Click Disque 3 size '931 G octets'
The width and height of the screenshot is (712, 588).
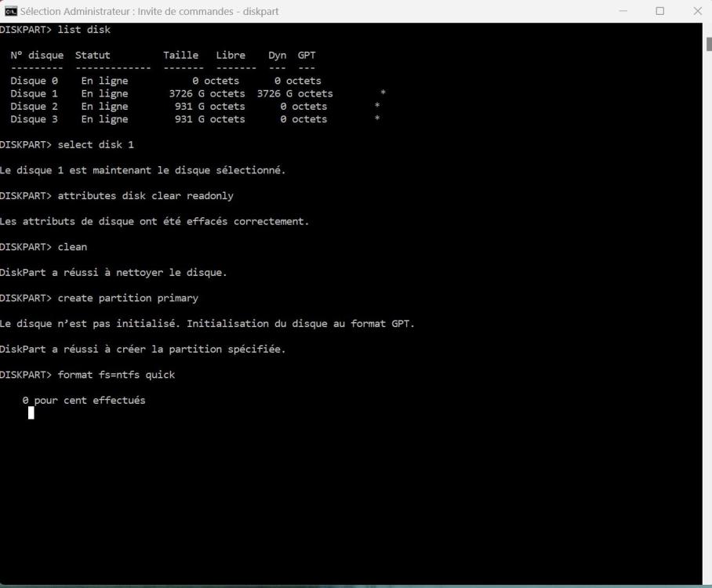coord(210,119)
